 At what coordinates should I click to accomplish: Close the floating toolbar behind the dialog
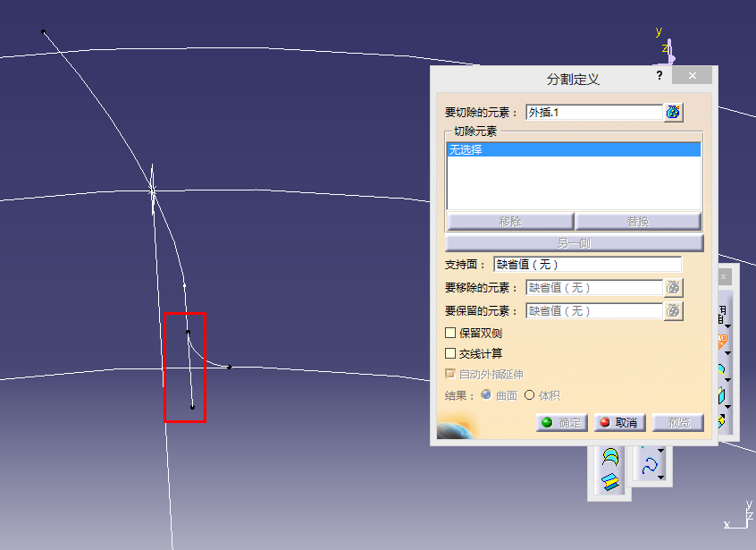click(x=723, y=277)
